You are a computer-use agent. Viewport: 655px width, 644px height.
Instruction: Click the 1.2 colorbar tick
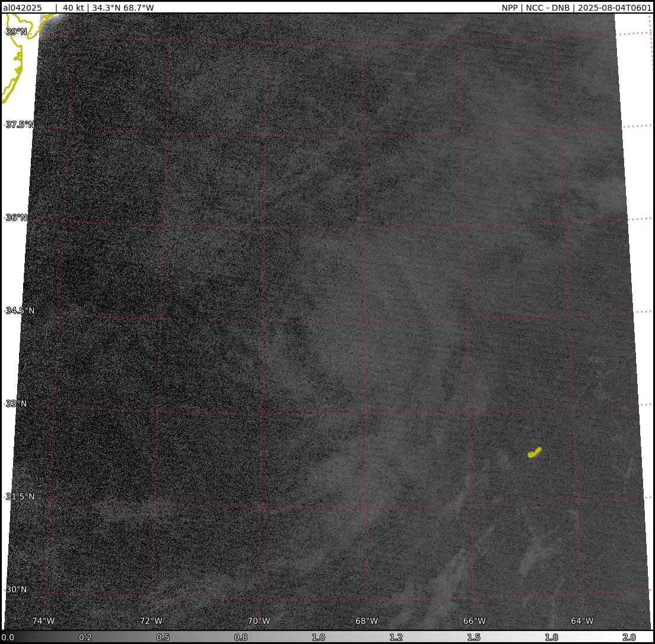click(x=396, y=637)
